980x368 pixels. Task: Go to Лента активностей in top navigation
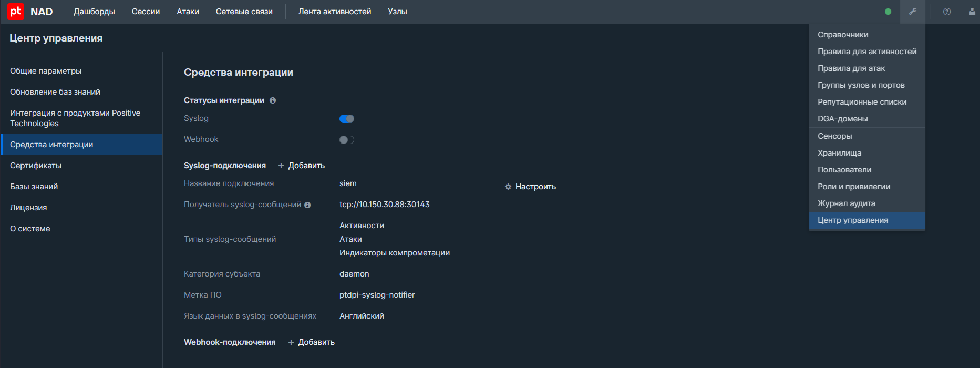coord(335,12)
